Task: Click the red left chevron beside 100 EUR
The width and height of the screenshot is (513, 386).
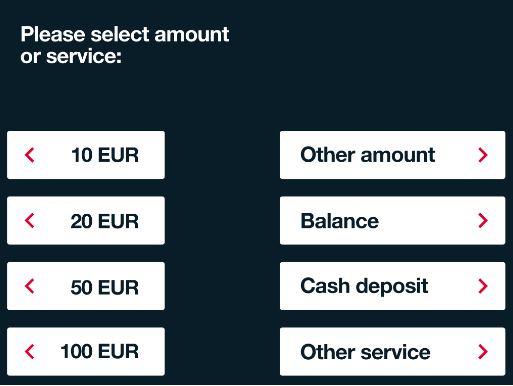Action: [x=30, y=352]
